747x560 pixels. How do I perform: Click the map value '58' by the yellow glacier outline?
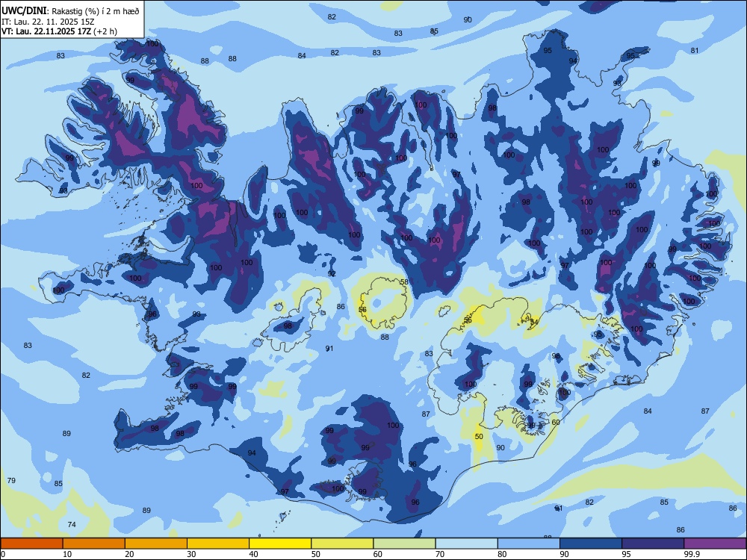(404, 282)
